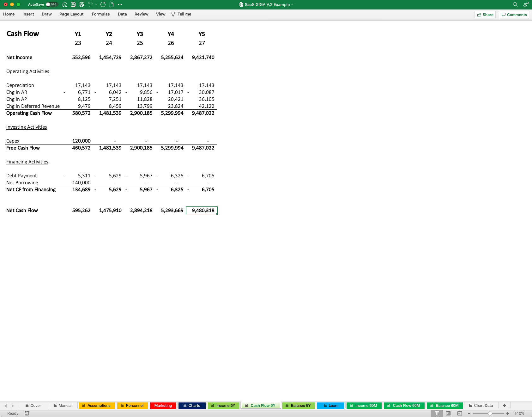Open the Data ribbon tab

tap(122, 14)
